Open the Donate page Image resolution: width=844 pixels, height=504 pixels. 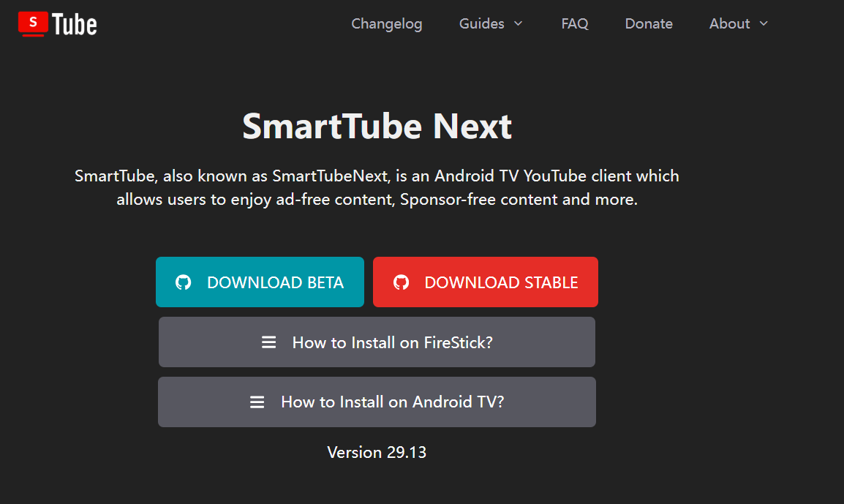(649, 23)
